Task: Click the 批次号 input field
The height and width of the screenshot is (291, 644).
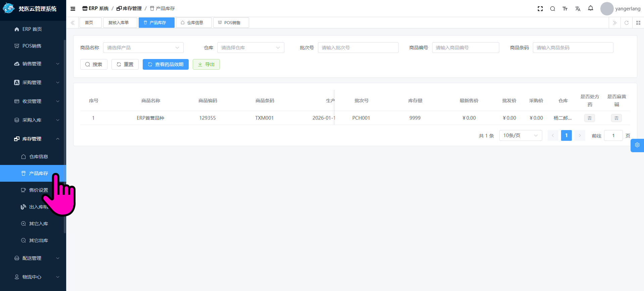Action: tap(358, 48)
